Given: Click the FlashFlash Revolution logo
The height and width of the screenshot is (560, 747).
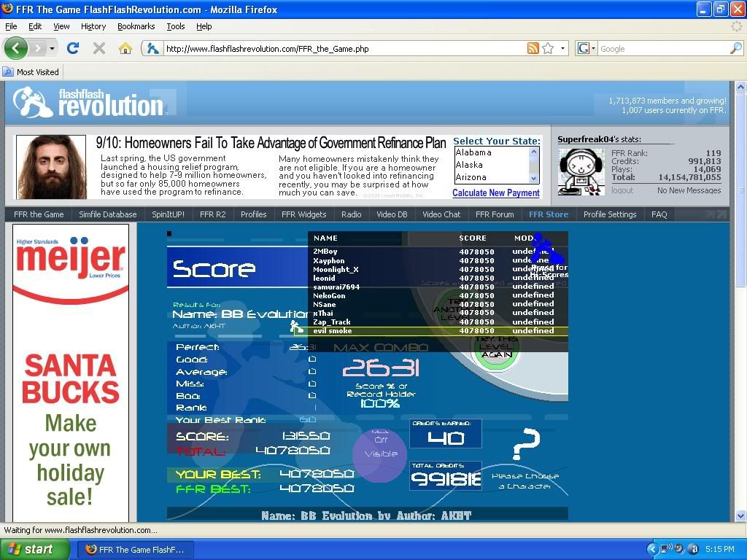Looking at the screenshot, I should (x=91, y=103).
